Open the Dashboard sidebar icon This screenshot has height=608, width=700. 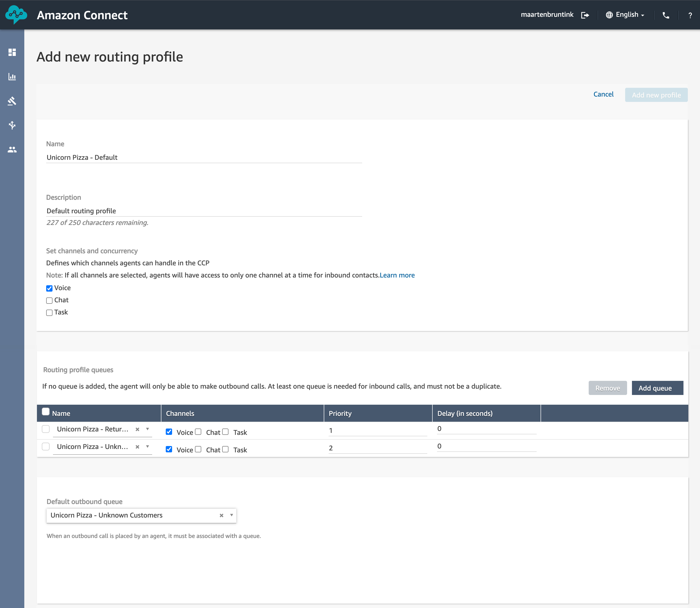(x=12, y=52)
